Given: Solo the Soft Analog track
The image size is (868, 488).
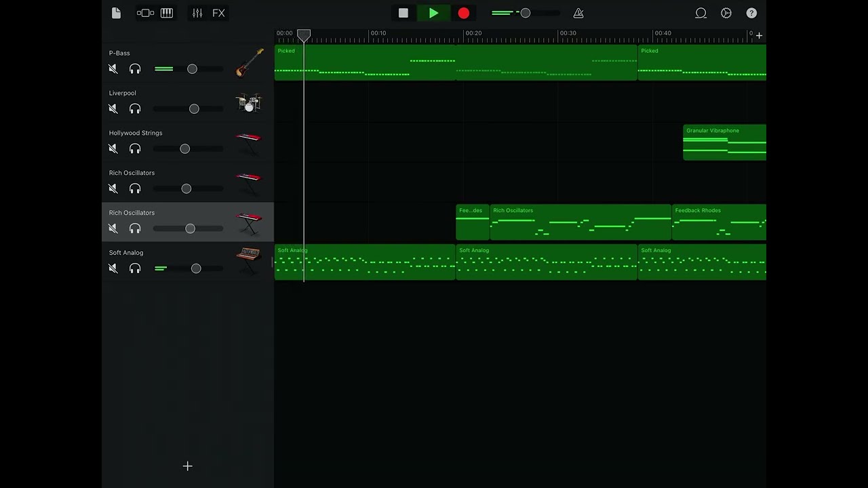Looking at the screenshot, I should click(135, 268).
